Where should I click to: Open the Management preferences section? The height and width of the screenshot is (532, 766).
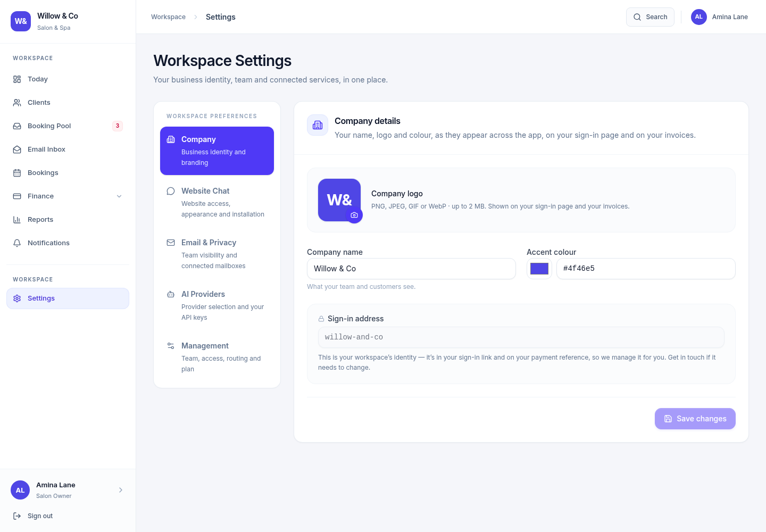[217, 357]
